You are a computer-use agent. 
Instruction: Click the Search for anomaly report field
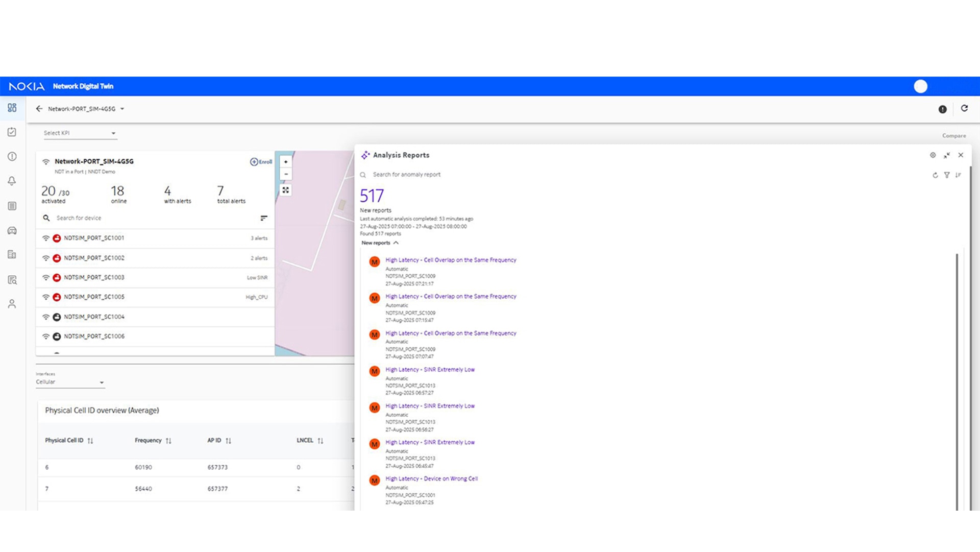click(x=406, y=175)
